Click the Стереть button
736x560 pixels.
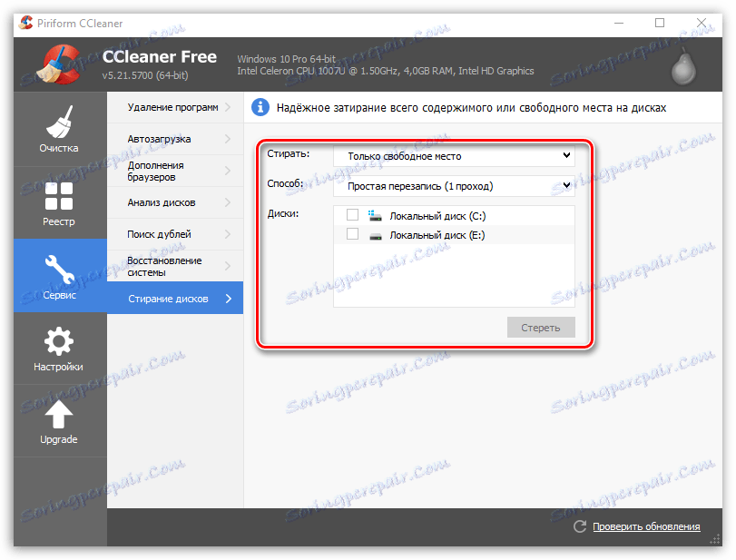(541, 327)
